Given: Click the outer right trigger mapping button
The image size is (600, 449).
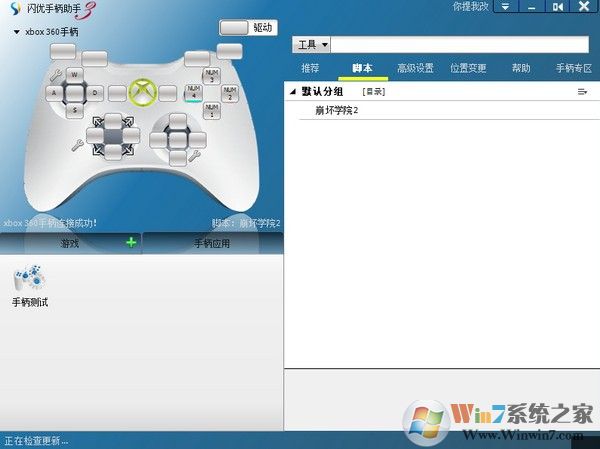Looking at the screenshot, I should (230, 51).
